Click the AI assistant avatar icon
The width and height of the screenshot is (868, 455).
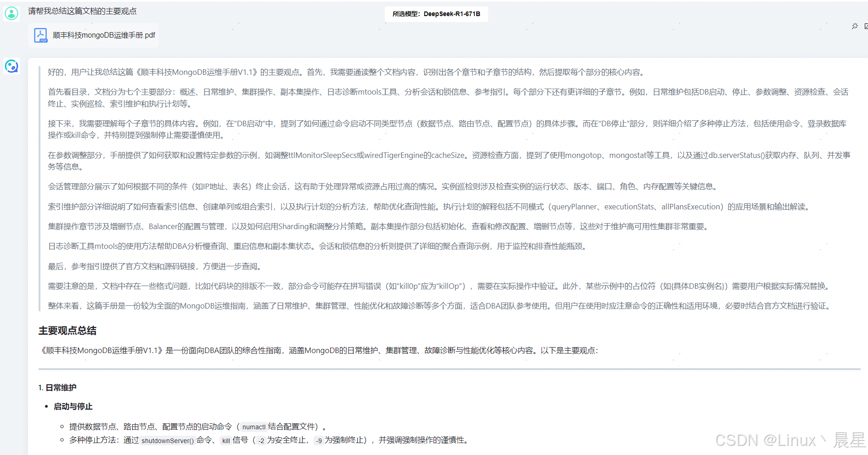11,67
